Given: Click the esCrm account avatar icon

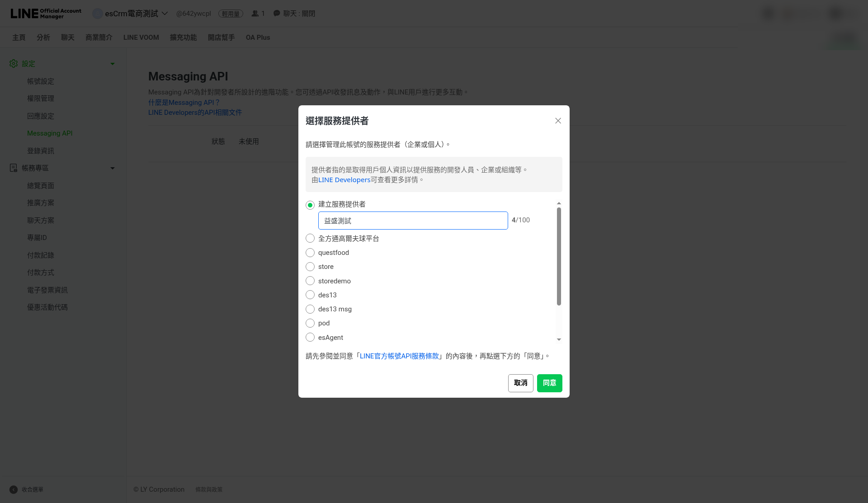Looking at the screenshot, I should click(97, 14).
